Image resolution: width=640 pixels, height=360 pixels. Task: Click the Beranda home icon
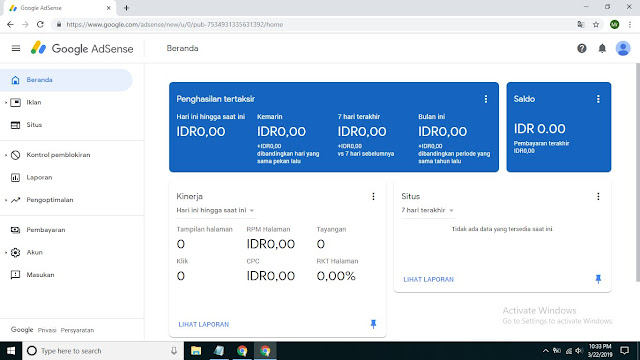point(16,80)
